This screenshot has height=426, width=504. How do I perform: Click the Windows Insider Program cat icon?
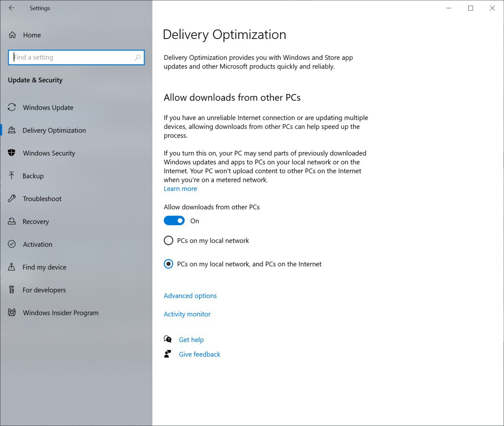click(12, 313)
